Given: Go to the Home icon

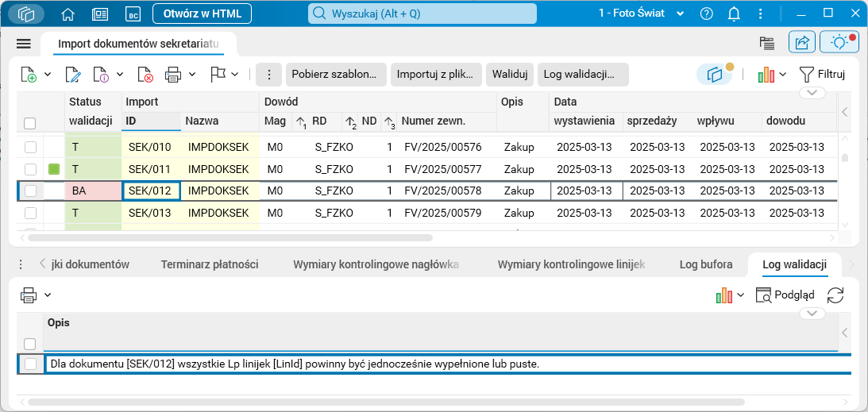Looking at the screenshot, I should coord(68,13).
